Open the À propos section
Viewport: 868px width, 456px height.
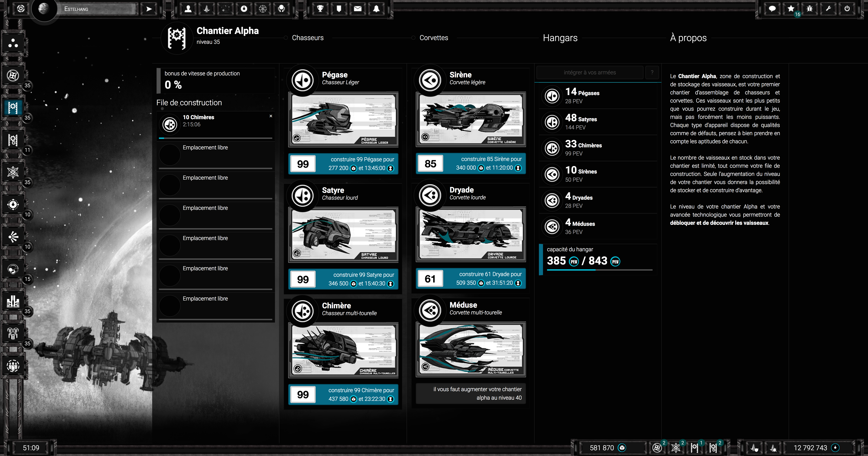pos(688,38)
